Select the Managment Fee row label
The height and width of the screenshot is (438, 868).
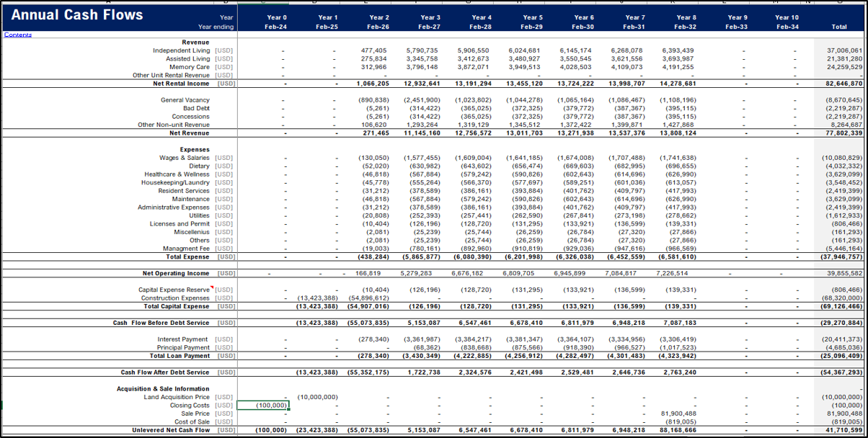[x=187, y=249]
